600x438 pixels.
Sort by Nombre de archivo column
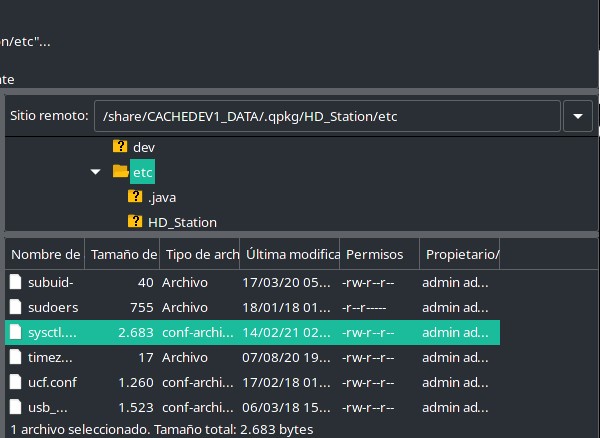(x=45, y=255)
